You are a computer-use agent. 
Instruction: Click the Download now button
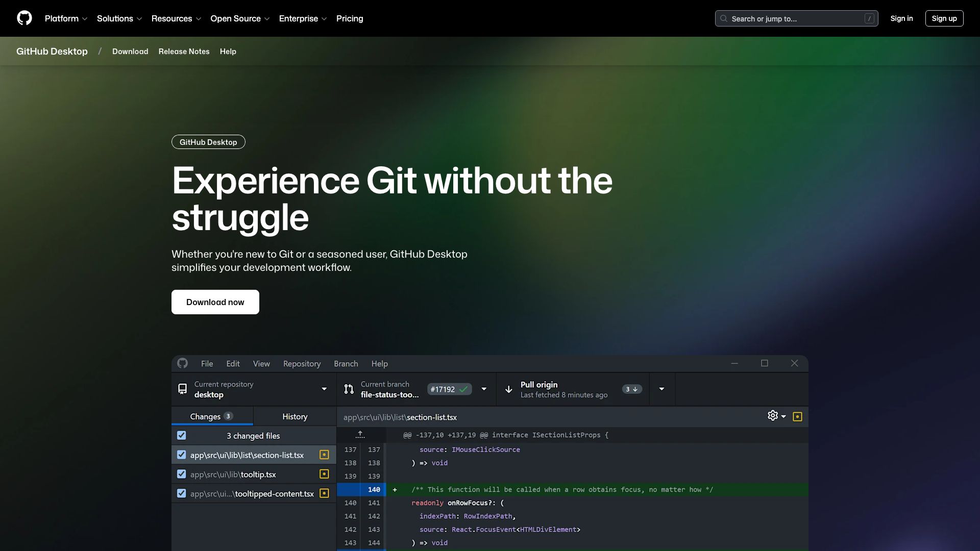[x=215, y=302]
